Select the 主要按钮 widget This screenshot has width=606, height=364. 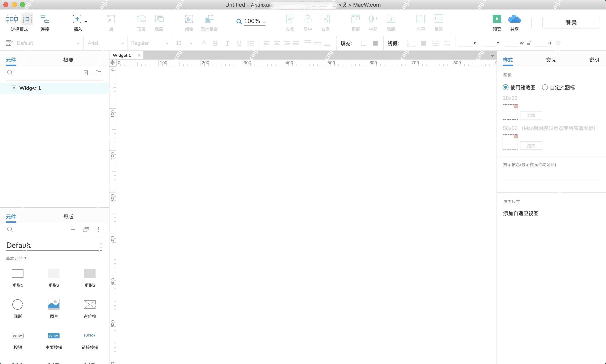click(54, 341)
